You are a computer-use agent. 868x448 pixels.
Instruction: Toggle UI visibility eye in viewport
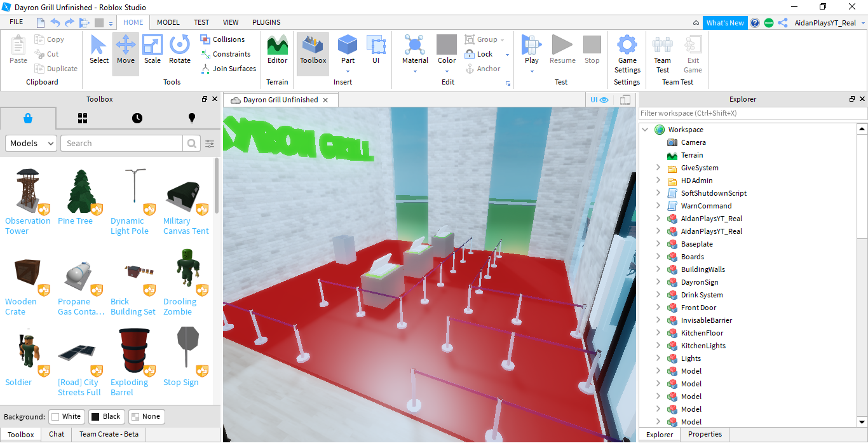[x=599, y=100]
